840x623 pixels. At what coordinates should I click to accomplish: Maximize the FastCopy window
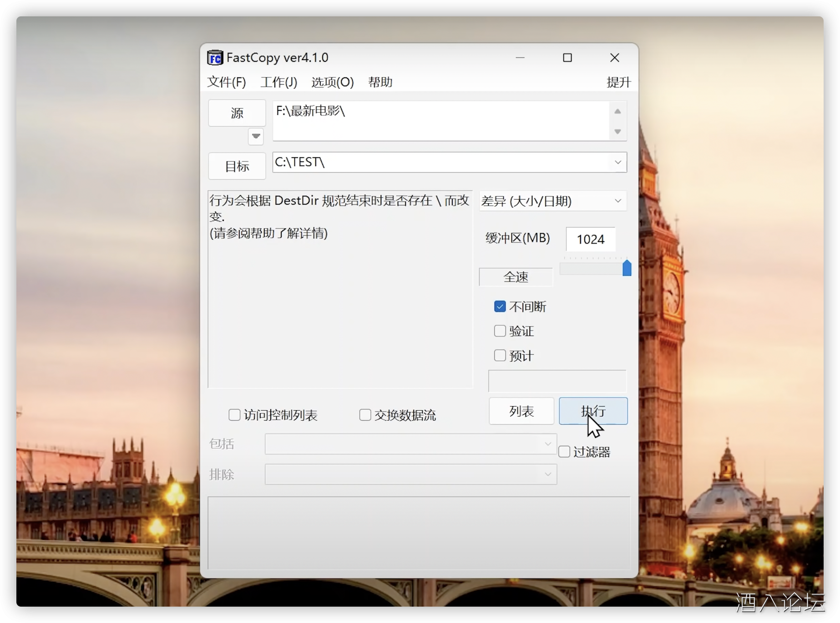567,58
